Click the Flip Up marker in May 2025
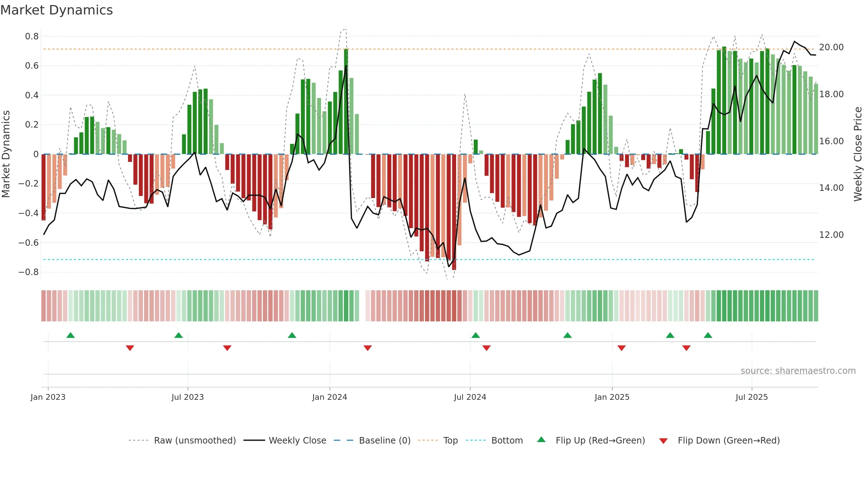The height and width of the screenshot is (488, 868). (x=708, y=335)
